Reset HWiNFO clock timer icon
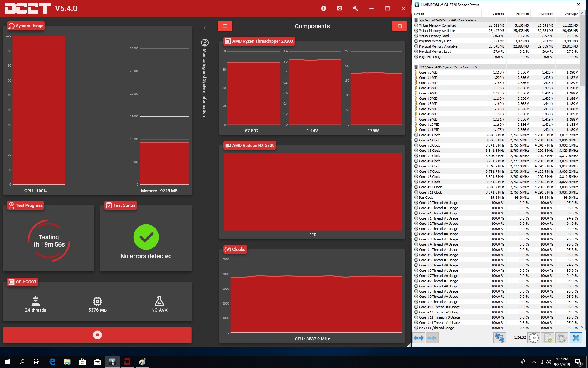Screen dimensions: 588x368 (x=534, y=338)
